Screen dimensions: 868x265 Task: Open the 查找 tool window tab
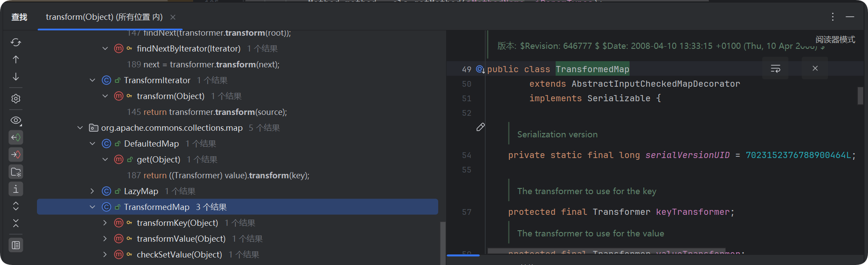coord(19,17)
